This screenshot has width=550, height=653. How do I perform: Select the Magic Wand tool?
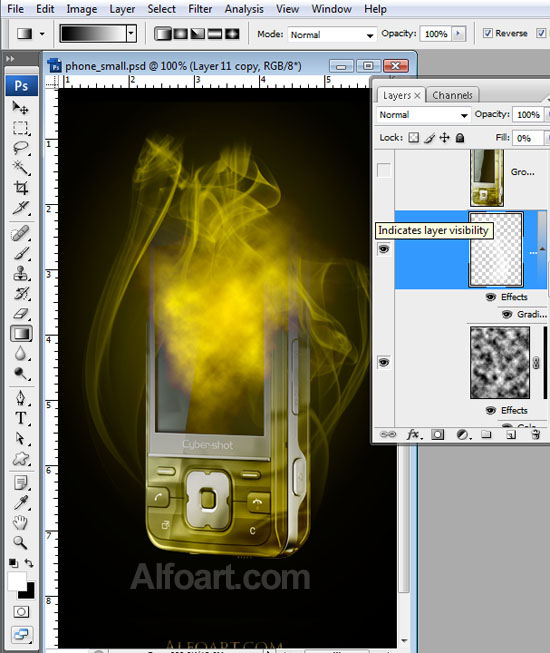pos(20,168)
